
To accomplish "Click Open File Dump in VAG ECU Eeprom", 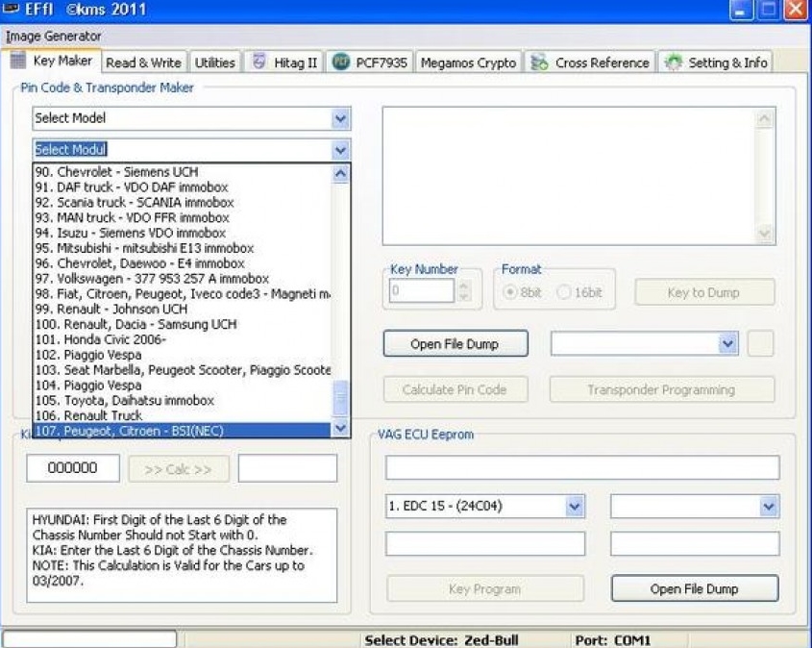I will point(695,589).
